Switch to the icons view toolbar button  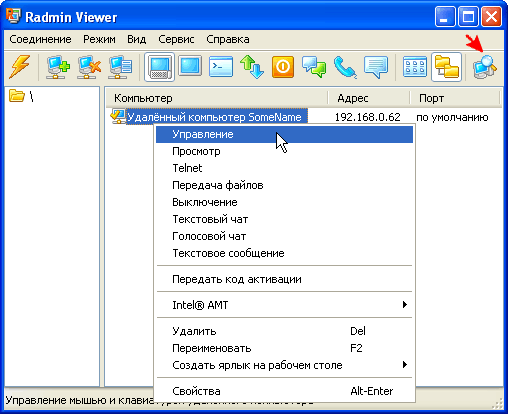point(415,67)
